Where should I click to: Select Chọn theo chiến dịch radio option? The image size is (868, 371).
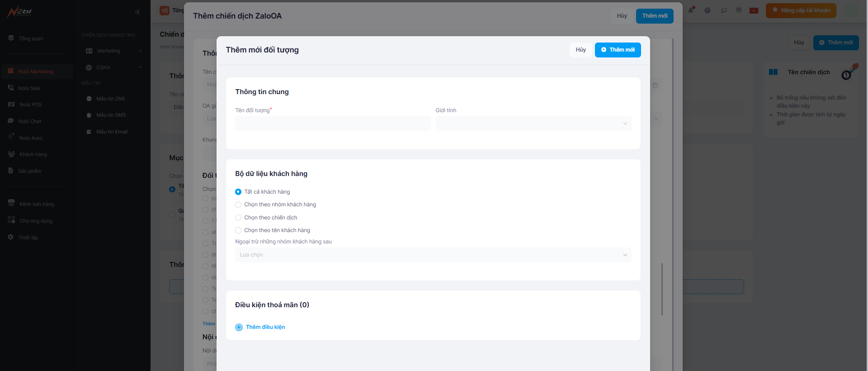click(238, 218)
